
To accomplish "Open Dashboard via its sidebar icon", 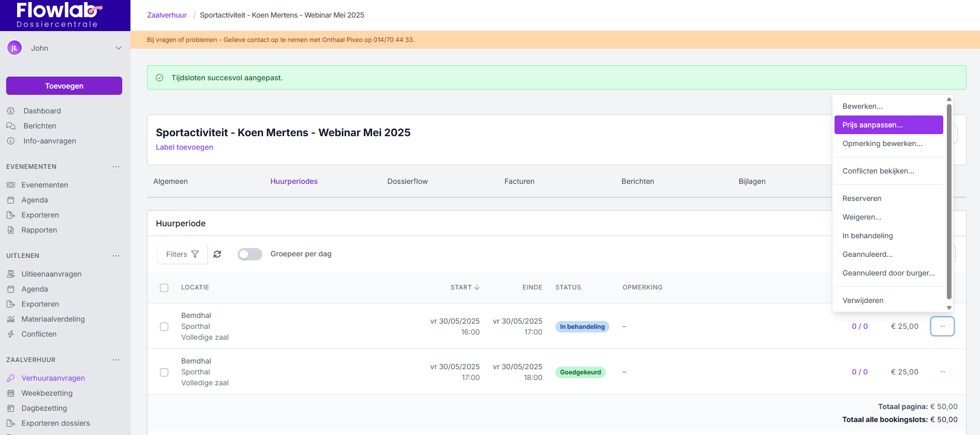I will [x=11, y=111].
